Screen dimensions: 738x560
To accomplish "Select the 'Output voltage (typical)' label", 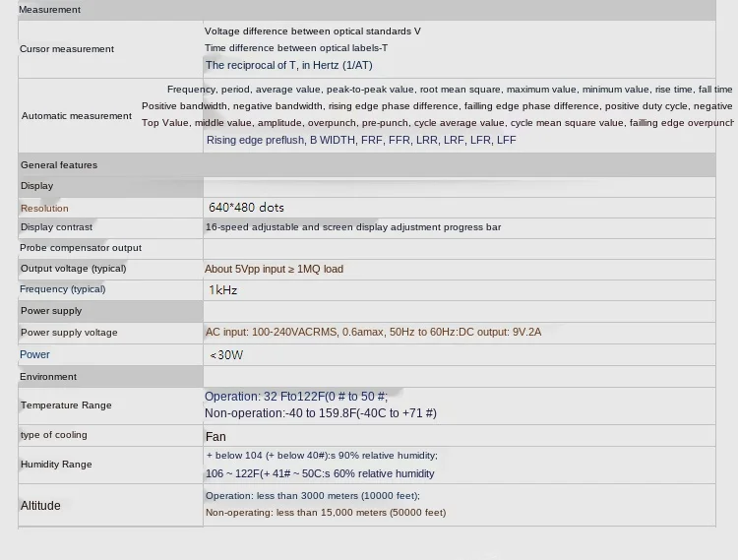I will click(73, 269).
